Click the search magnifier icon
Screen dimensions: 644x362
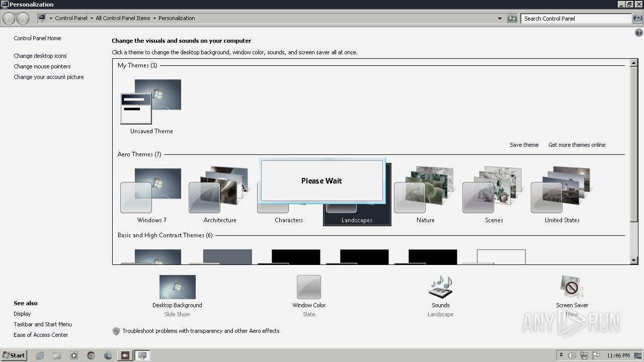click(x=637, y=19)
